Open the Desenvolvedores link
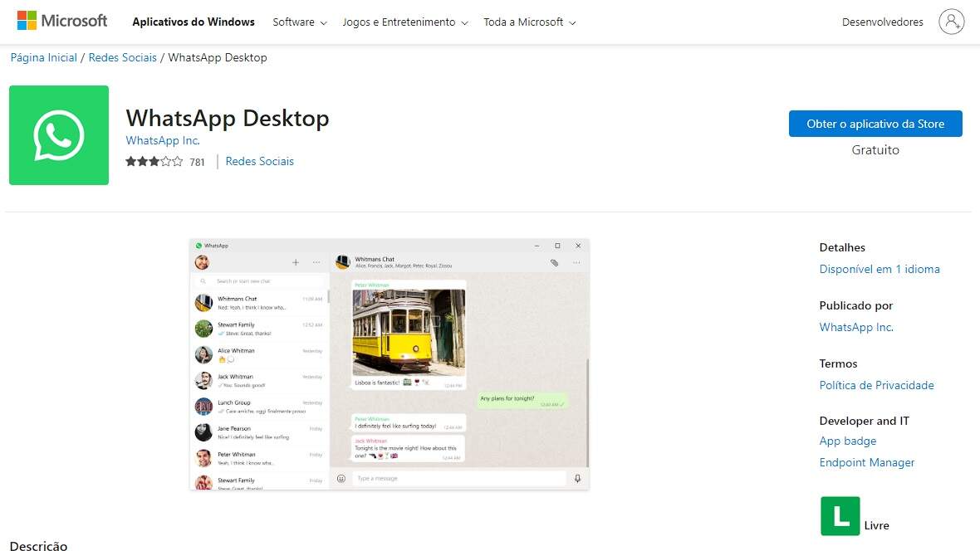The image size is (980, 551). 883,22
